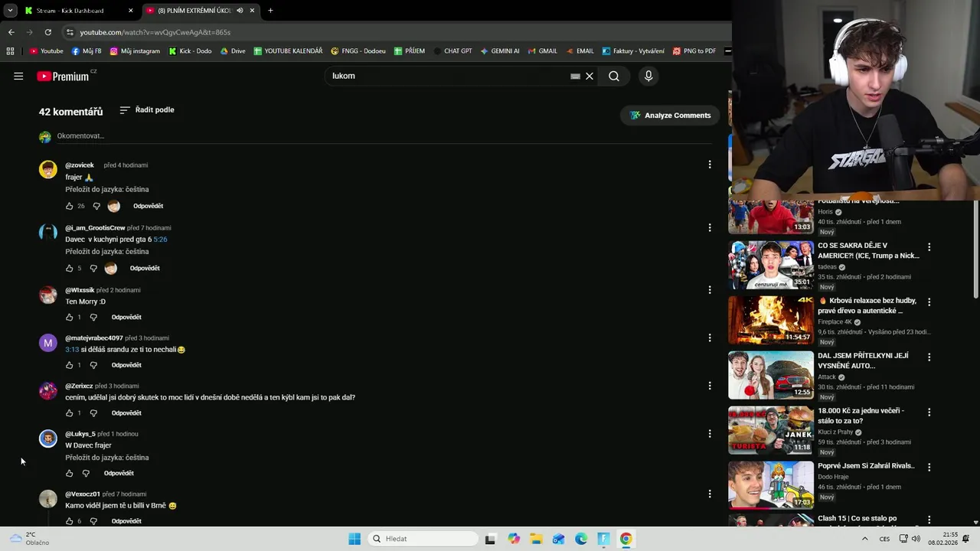Go back with browser back arrow
Screen dimensions: 980x551
[x=11, y=32]
